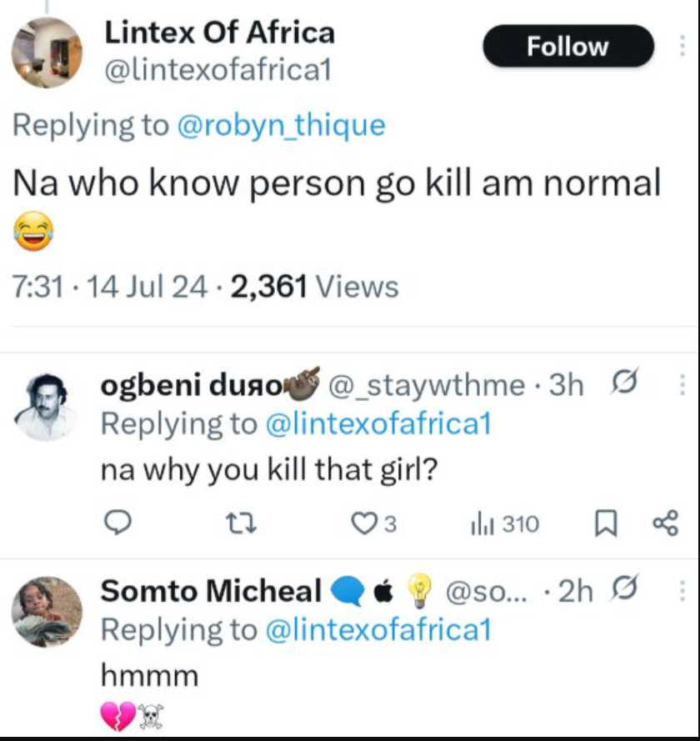The height and width of the screenshot is (741, 700).
Task: Click the Follow button for Lintex Of Africa
Action: point(568,47)
